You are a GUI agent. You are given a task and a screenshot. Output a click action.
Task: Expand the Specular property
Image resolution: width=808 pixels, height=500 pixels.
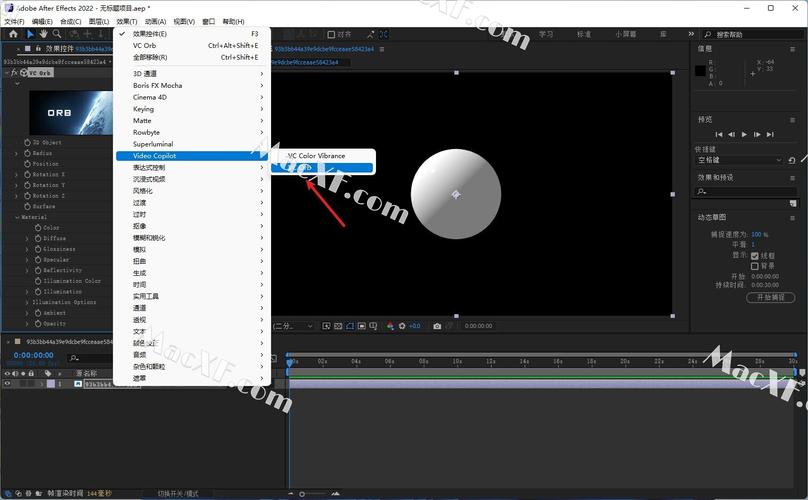[27, 260]
